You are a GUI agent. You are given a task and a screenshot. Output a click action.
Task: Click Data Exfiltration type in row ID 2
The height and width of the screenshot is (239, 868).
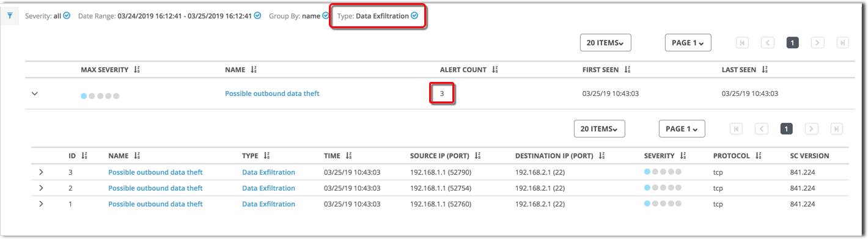click(268, 188)
